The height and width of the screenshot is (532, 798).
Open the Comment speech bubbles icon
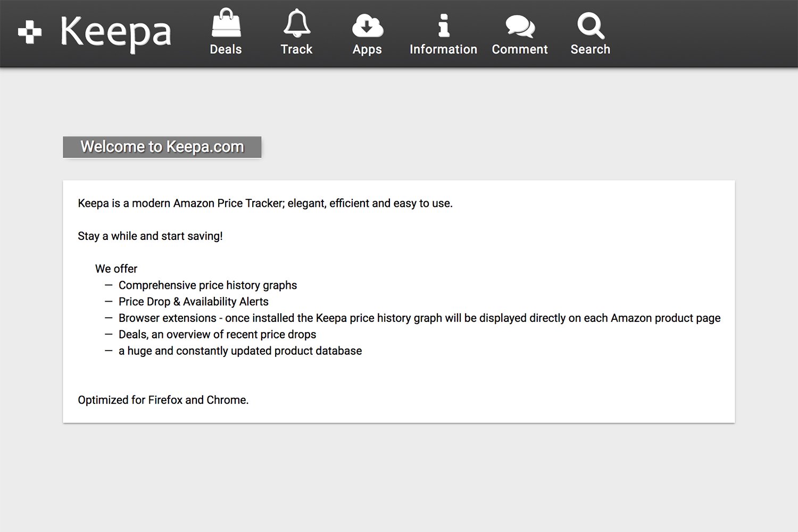click(520, 27)
